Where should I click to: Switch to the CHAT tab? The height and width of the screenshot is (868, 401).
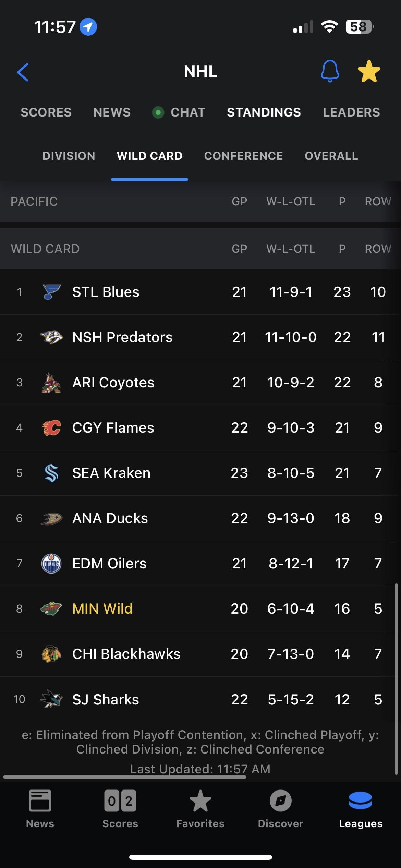click(x=188, y=112)
